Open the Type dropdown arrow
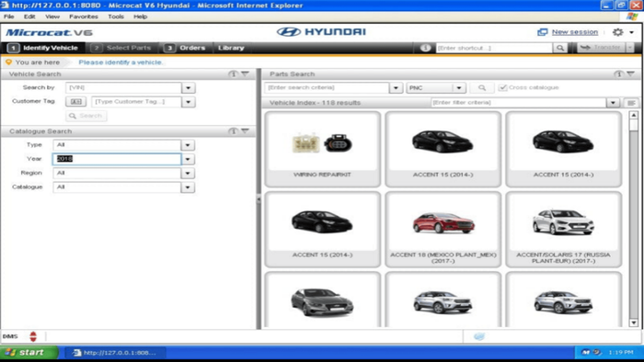 (x=188, y=145)
